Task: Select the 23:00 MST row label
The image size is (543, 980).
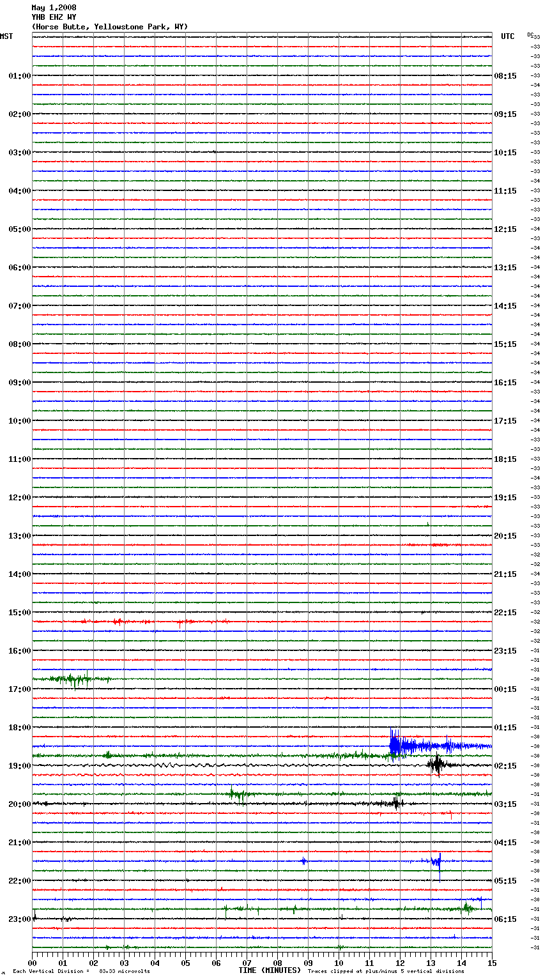Action: tap(20, 919)
